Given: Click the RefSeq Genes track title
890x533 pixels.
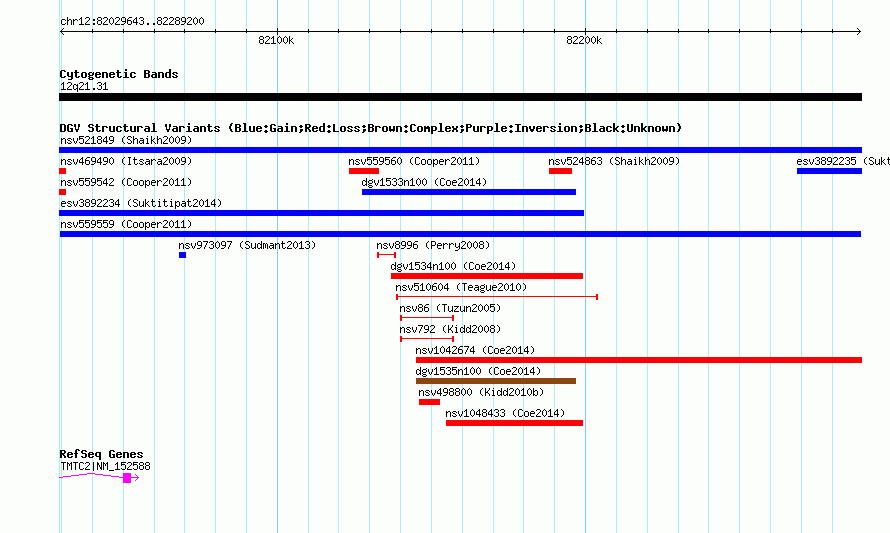Looking at the screenshot, I should click(101, 454).
